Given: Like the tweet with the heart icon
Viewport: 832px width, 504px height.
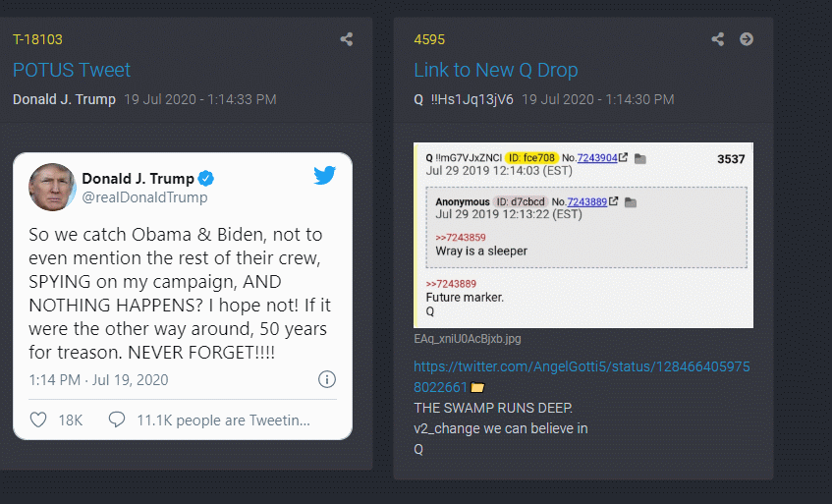Looking at the screenshot, I should [x=38, y=420].
